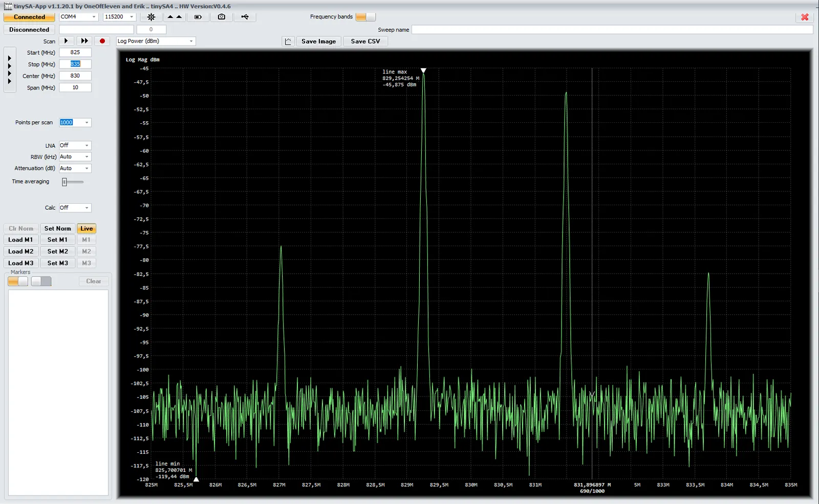Image resolution: width=819 pixels, height=504 pixels.
Task: Click the camera screenshot icon
Action: (x=222, y=17)
